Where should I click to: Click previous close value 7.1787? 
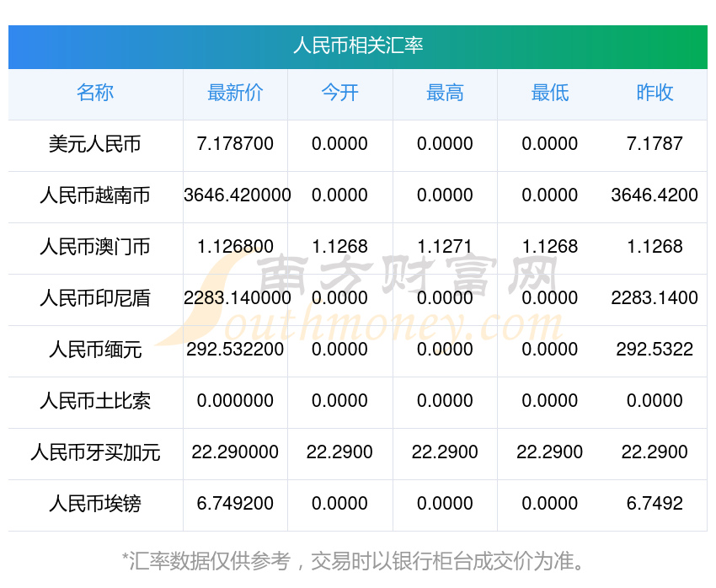point(655,144)
